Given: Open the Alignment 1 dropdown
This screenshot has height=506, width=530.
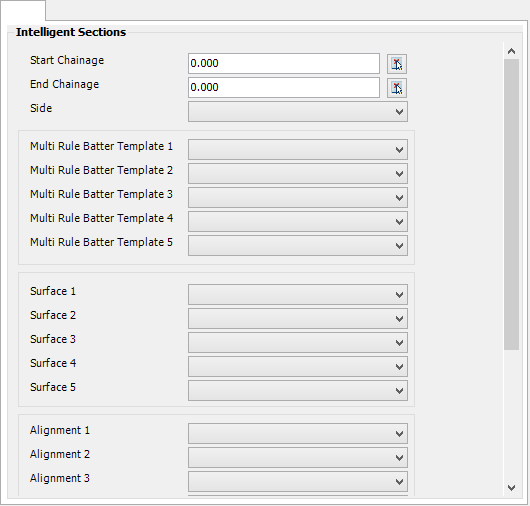Looking at the screenshot, I should [x=298, y=433].
